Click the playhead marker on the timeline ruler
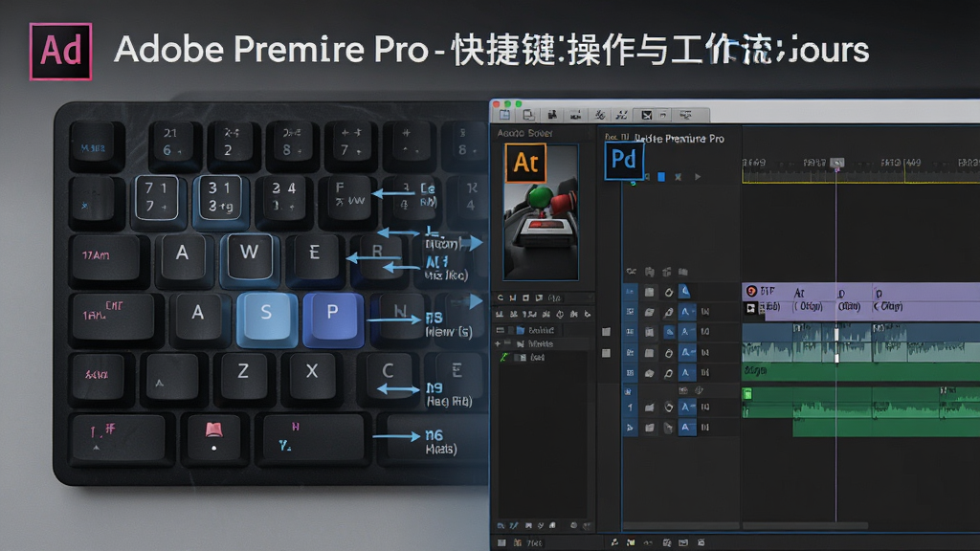The width and height of the screenshot is (980, 551). 836,164
